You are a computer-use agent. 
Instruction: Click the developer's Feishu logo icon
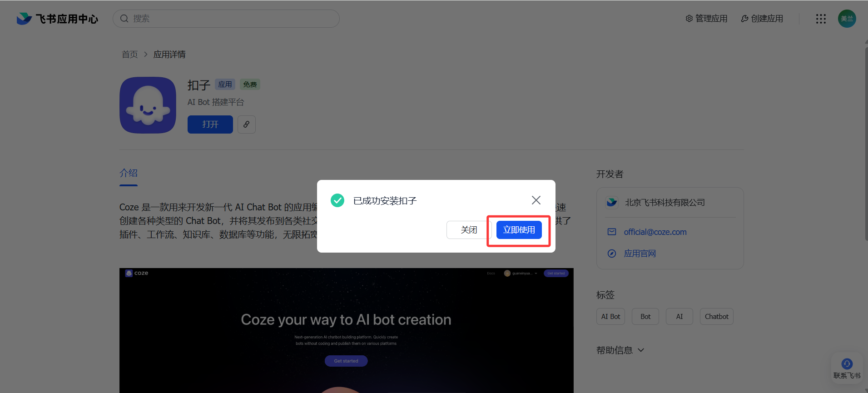point(612,202)
